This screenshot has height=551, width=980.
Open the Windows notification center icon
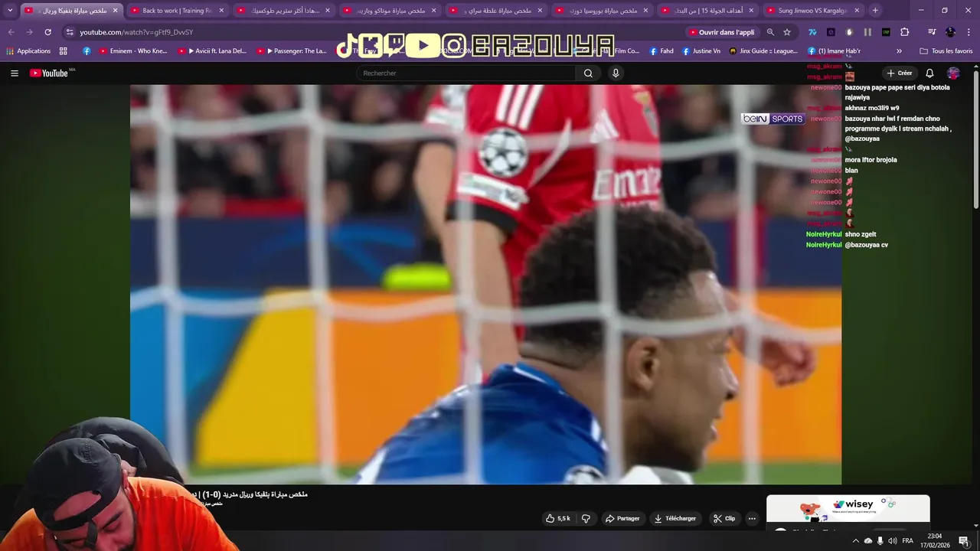point(964,541)
